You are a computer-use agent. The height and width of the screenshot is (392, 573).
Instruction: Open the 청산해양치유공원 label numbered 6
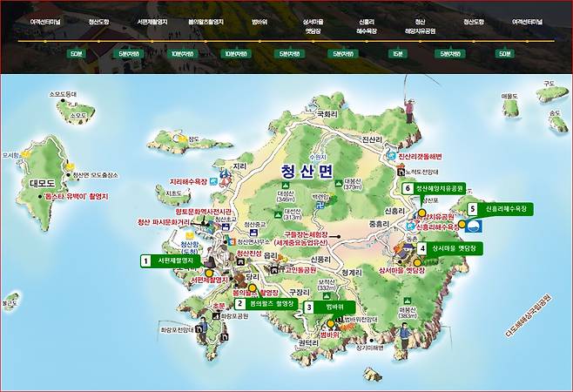[x=434, y=188]
